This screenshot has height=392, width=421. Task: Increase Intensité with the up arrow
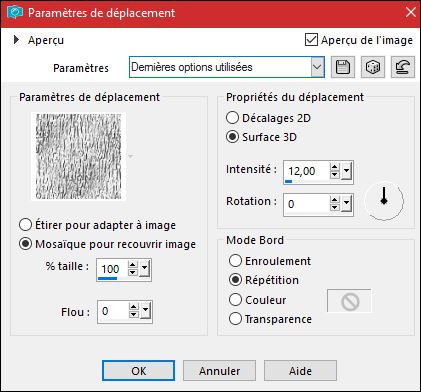tap(334, 167)
